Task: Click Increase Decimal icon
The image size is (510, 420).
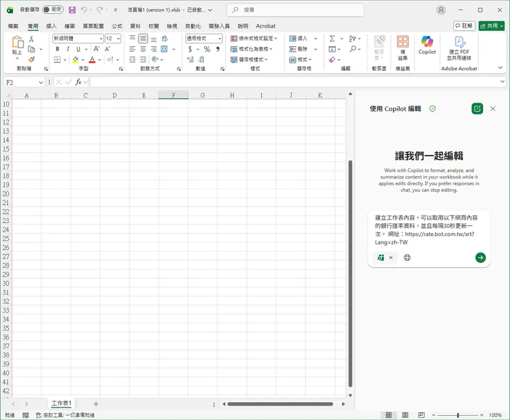Action: (190, 59)
